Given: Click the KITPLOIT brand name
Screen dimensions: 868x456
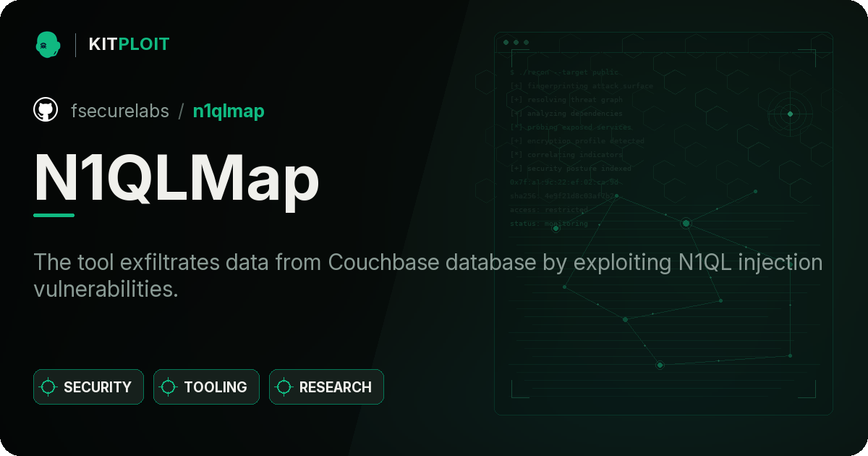Looking at the screenshot, I should pyautogui.click(x=129, y=44).
